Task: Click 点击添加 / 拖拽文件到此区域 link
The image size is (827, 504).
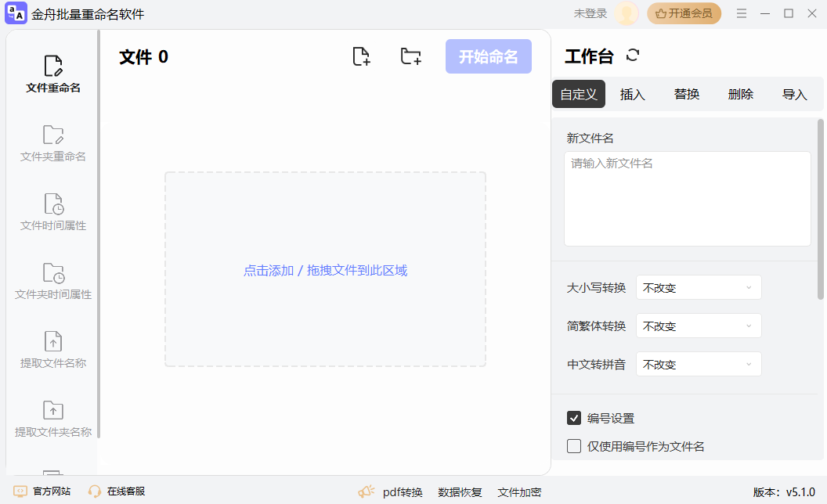Action: pyautogui.click(x=326, y=271)
